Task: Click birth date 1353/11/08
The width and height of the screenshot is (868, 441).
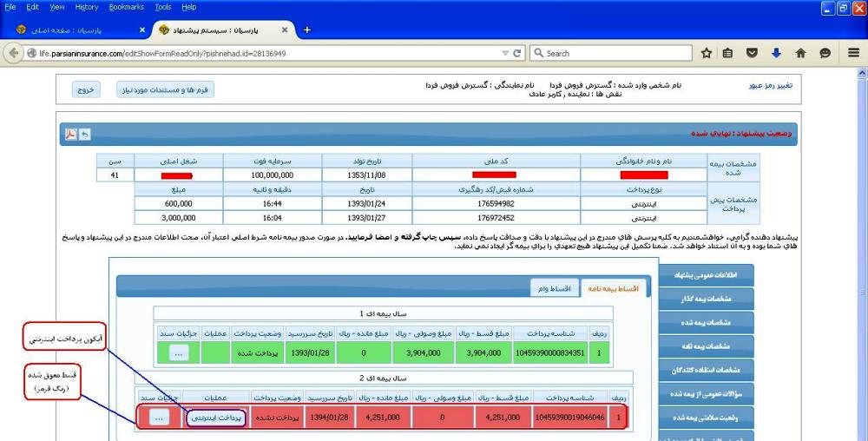Action: pyautogui.click(x=366, y=174)
